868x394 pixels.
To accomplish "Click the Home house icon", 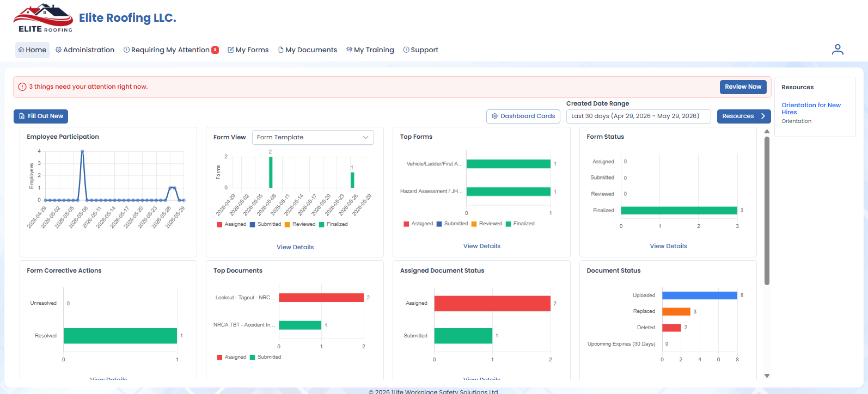I will click(21, 50).
